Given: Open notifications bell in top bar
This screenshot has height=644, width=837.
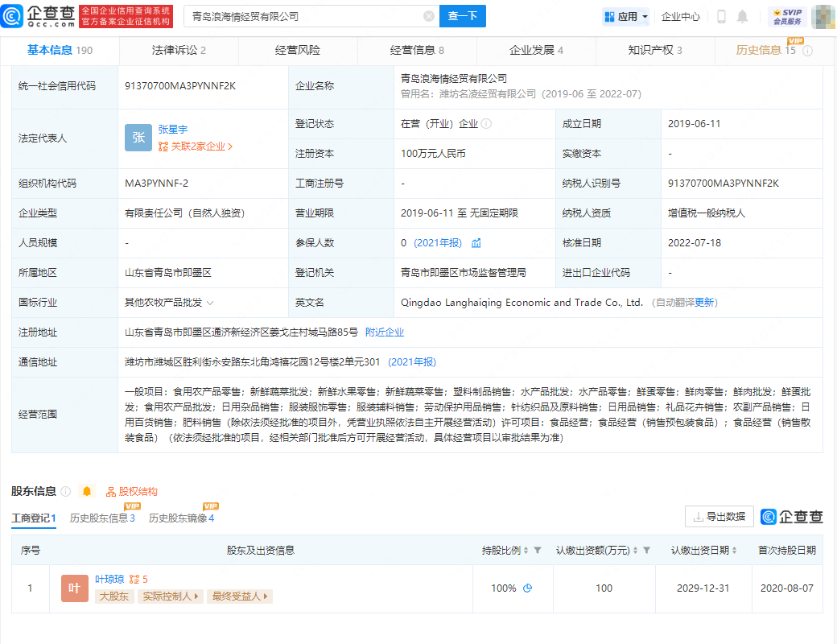Looking at the screenshot, I should point(742,16).
